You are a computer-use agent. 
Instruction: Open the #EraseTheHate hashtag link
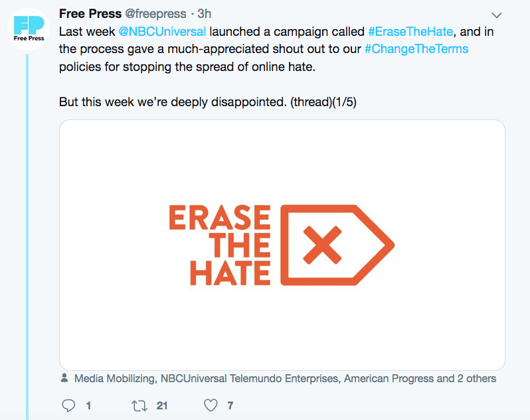(x=410, y=32)
